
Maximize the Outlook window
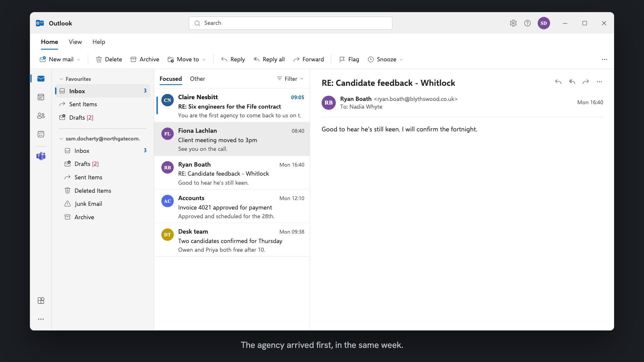click(585, 23)
